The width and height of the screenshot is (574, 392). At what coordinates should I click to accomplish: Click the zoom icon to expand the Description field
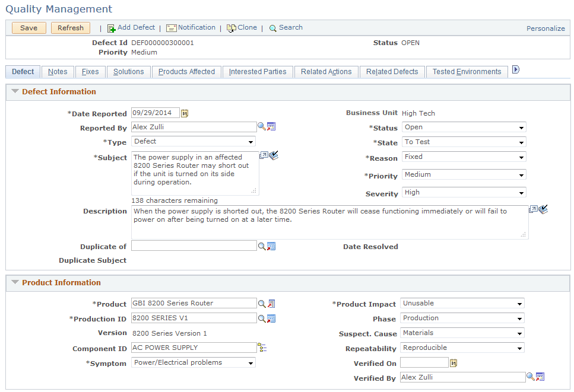(x=533, y=208)
